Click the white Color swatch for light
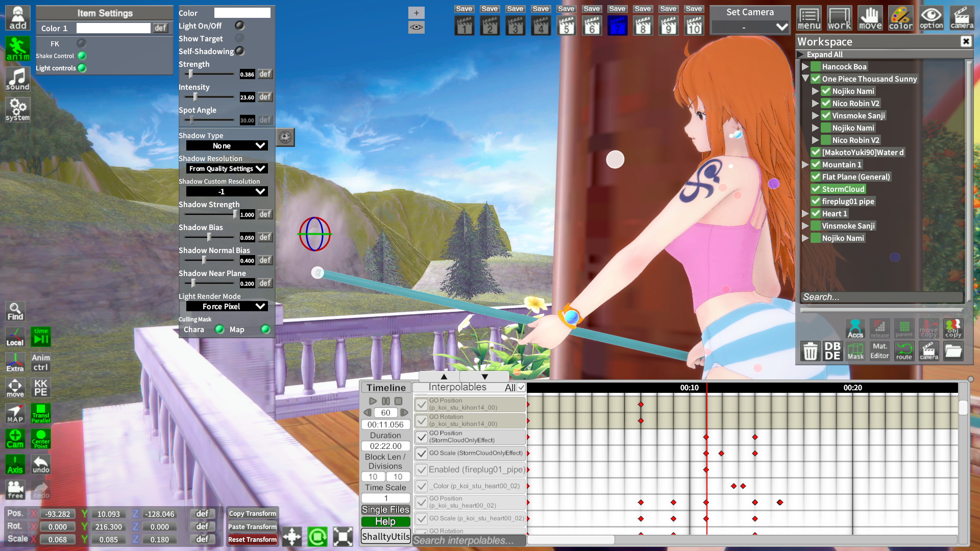 [x=242, y=13]
